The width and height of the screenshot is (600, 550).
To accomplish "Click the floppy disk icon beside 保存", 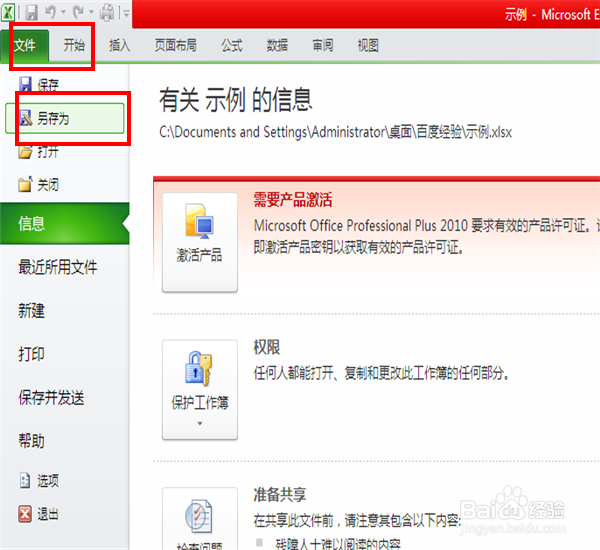I will coord(25,85).
